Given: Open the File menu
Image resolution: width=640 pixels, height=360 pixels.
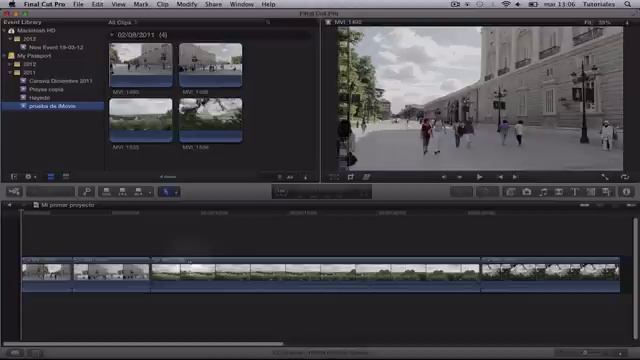Looking at the screenshot, I should pos(78,4).
